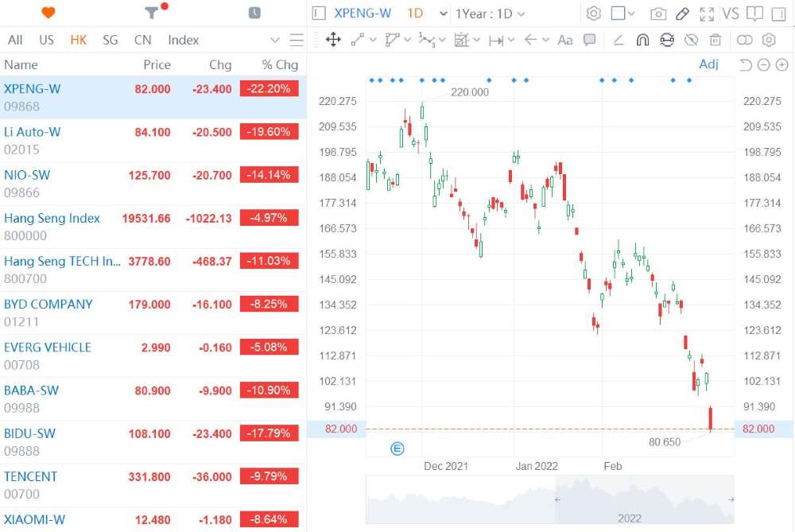Toggle the Adj price adjustment mode
The height and width of the screenshot is (532, 795).
708,64
